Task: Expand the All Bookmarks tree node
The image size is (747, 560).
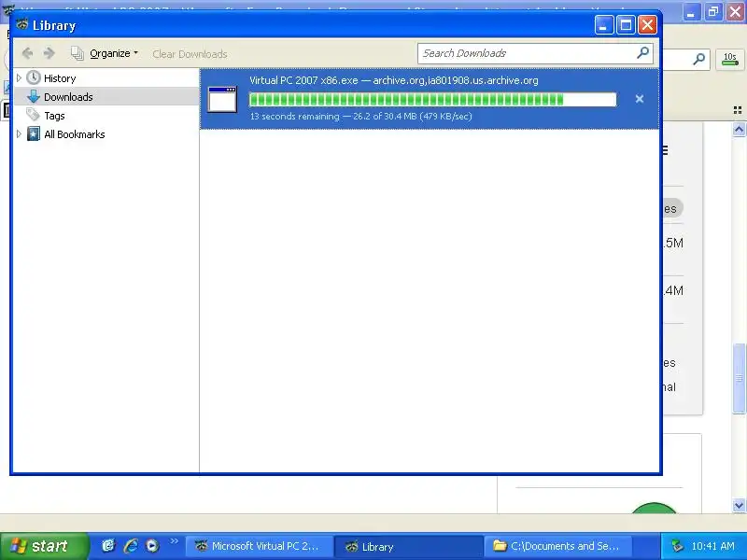Action: click(19, 133)
